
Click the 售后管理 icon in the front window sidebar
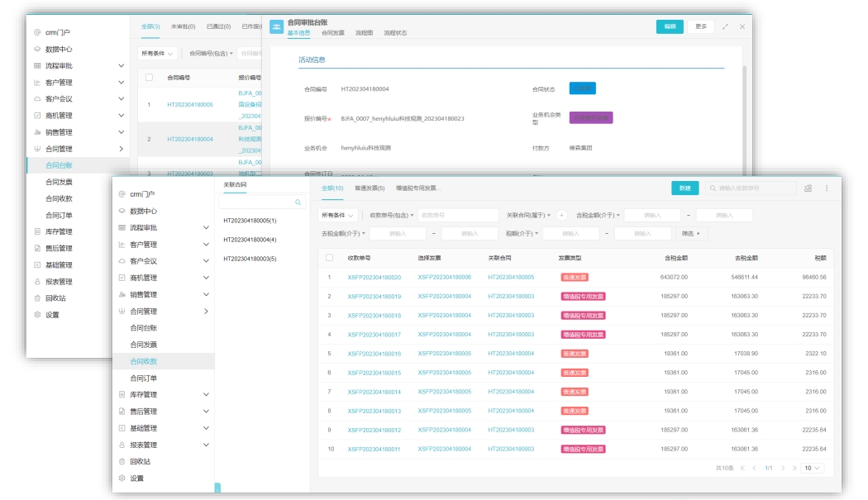coord(122,411)
